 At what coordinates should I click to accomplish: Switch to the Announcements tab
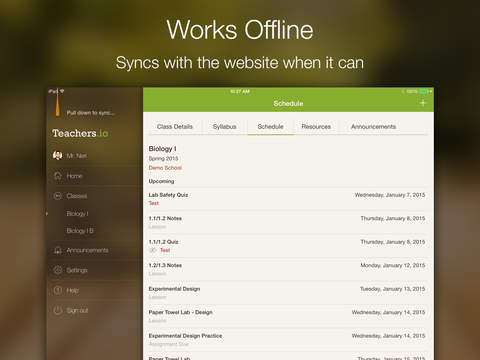pyautogui.click(x=373, y=127)
